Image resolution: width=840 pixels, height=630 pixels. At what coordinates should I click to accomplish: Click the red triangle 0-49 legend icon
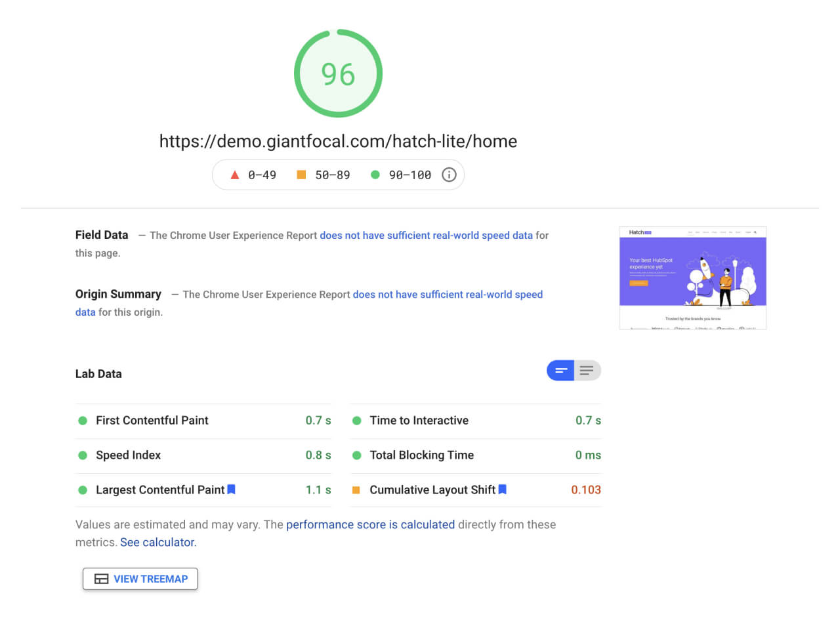pyautogui.click(x=234, y=175)
